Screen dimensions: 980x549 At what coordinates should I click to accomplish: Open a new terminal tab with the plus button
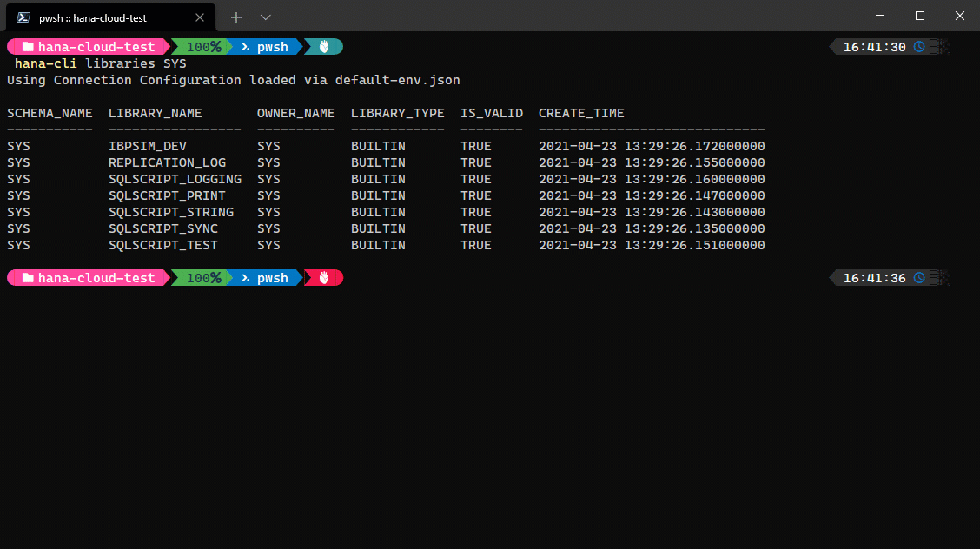tap(237, 17)
